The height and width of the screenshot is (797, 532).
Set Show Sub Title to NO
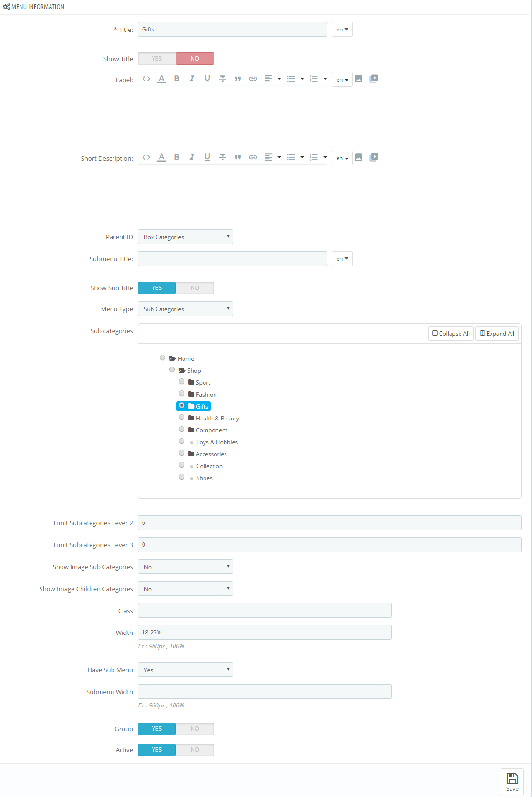(195, 288)
